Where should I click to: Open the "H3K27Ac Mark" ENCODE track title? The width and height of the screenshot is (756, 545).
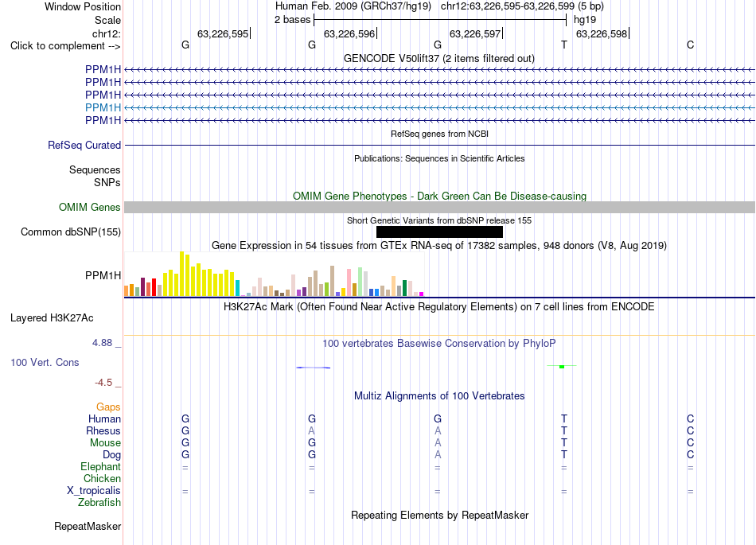439,307
